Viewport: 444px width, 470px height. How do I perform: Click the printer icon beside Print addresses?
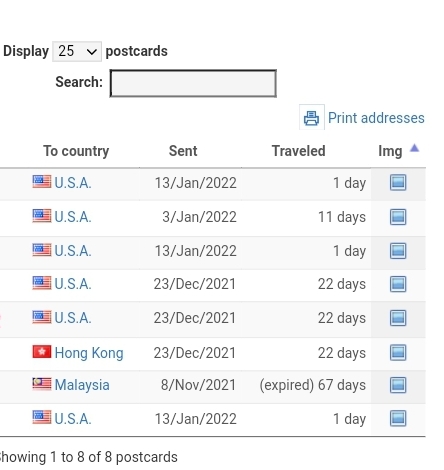click(312, 117)
